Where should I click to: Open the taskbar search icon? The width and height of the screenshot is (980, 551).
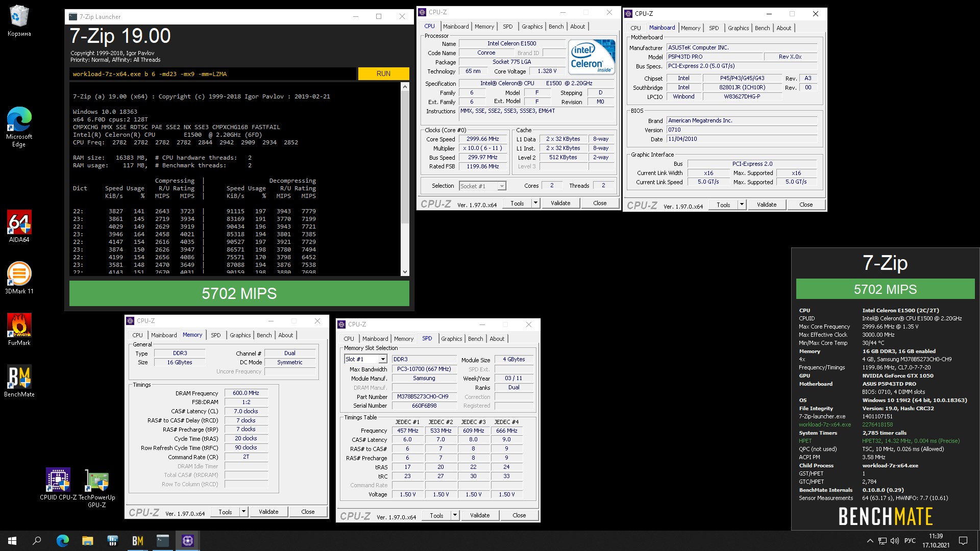(x=37, y=541)
